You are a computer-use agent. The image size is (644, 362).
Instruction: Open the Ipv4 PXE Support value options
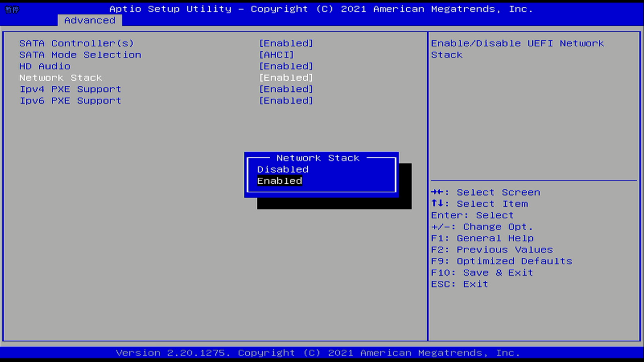[286, 89]
